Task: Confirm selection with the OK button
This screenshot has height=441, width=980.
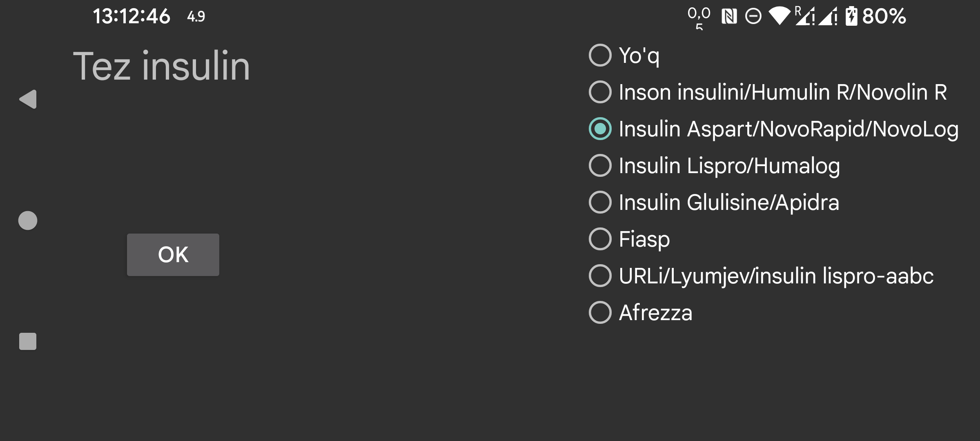Action: click(173, 255)
